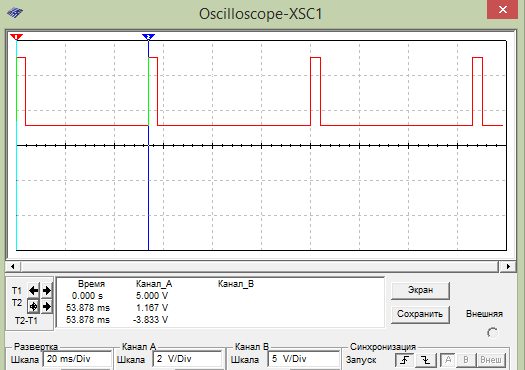Click the Канал B scale field 5 V/Div
Screen dimensions: 525x370
tap(304, 359)
